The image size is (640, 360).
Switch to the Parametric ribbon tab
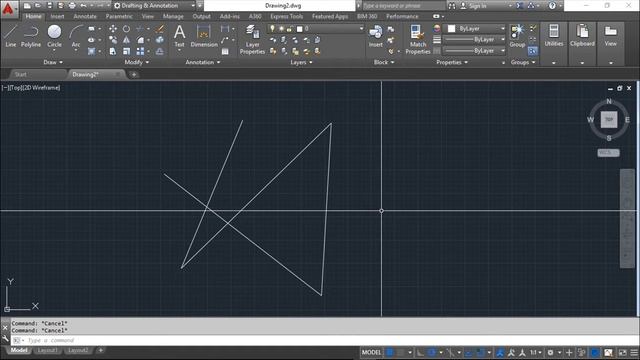click(x=119, y=16)
